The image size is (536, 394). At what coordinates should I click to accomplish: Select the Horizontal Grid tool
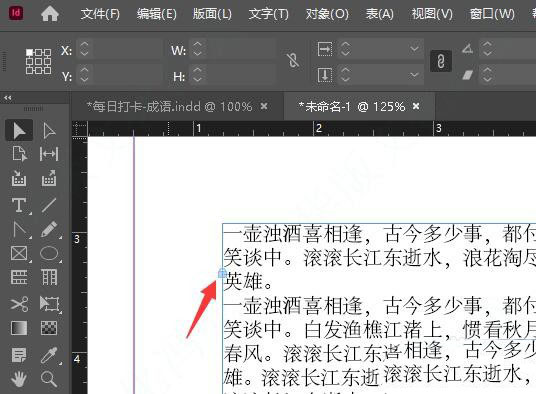(x=19, y=277)
